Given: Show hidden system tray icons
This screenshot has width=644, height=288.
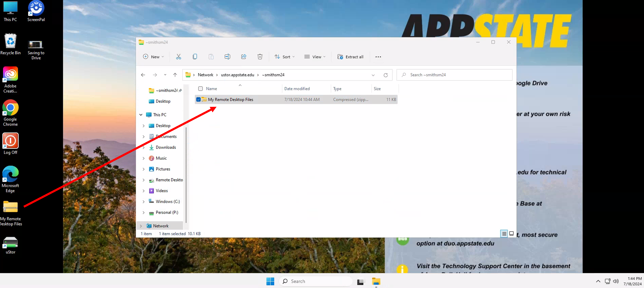Looking at the screenshot, I should tap(598, 281).
